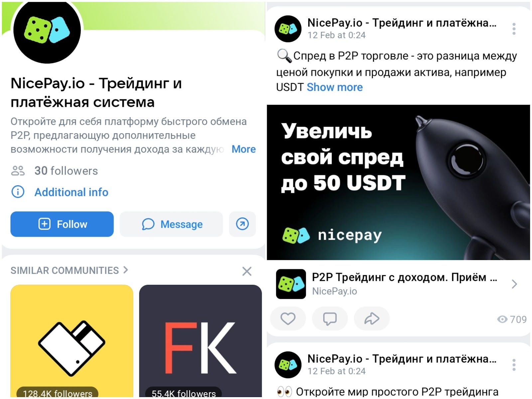The image size is (532, 399).
Task: Click the info icon next to Additional info
Action: [x=18, y=192]
